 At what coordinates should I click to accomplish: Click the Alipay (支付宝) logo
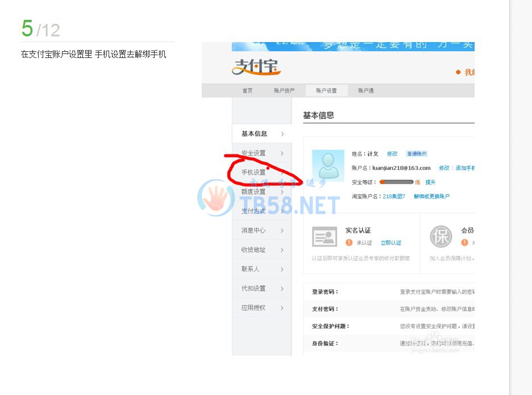pyautogui.click(x=256, y=68)
